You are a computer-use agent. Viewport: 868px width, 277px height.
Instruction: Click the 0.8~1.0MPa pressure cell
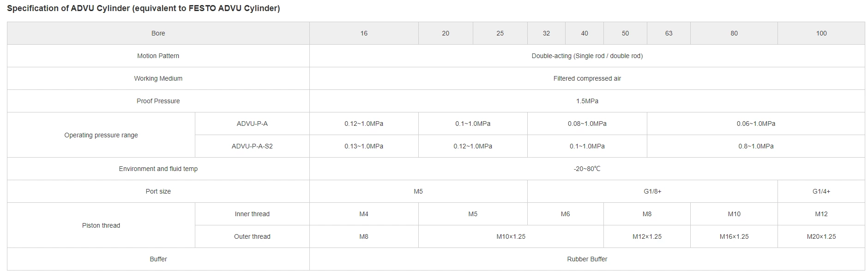coord(756,146)
